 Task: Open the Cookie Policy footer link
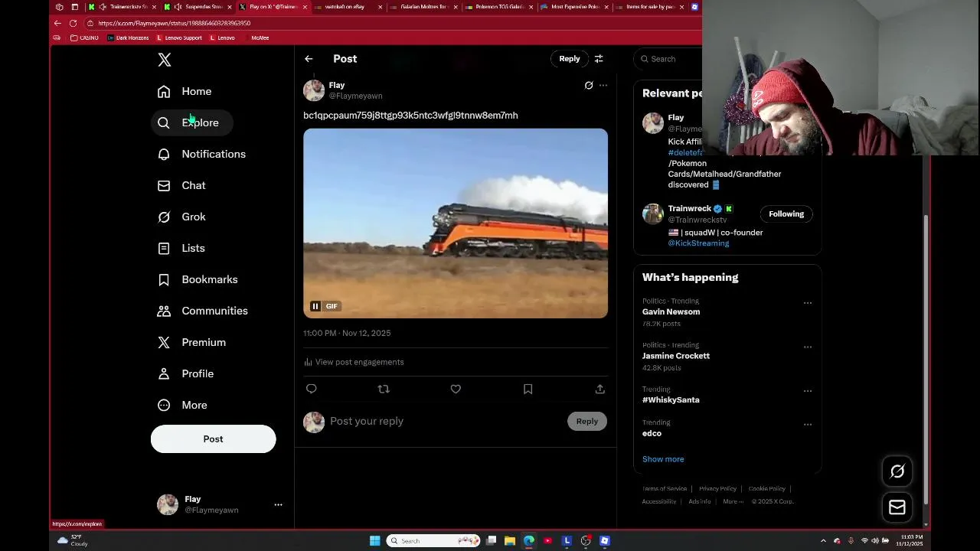click(766, 489)
